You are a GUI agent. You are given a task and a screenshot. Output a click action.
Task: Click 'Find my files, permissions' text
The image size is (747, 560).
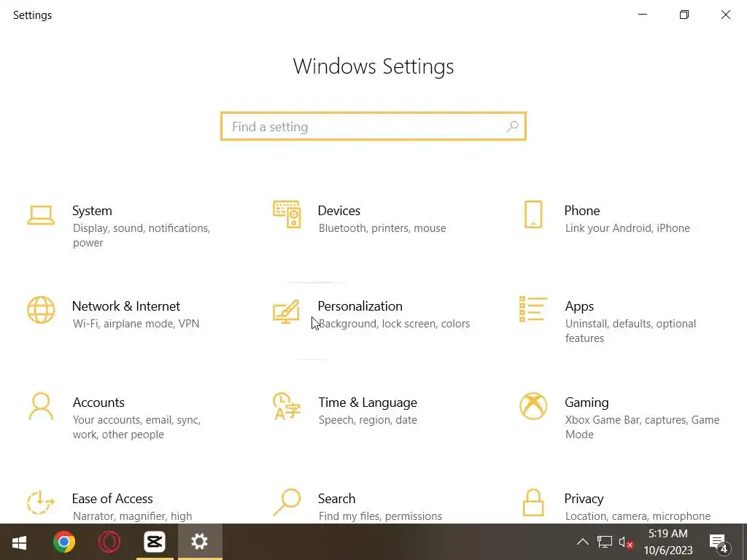click(380, 516)
